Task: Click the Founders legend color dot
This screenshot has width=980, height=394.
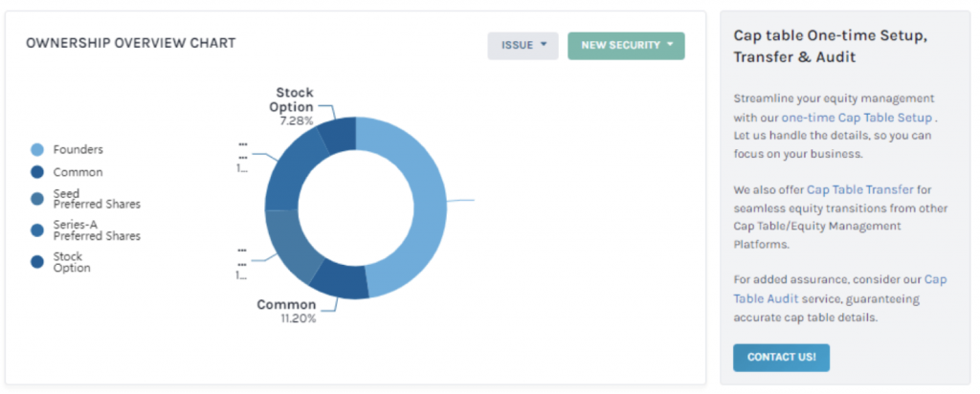Action: (x=37, y=150)
